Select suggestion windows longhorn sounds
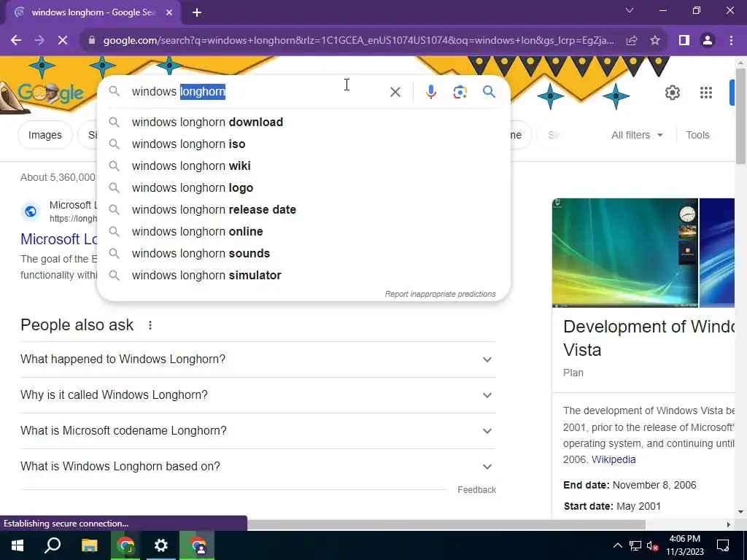The width and height of the screenshot is (747, 560). (303, 253)
